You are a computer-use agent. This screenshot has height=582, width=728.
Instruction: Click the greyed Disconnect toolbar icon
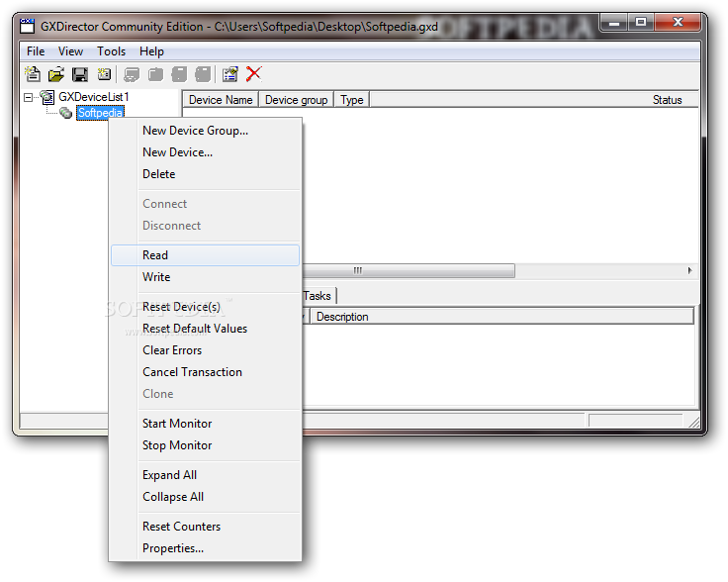155,74
